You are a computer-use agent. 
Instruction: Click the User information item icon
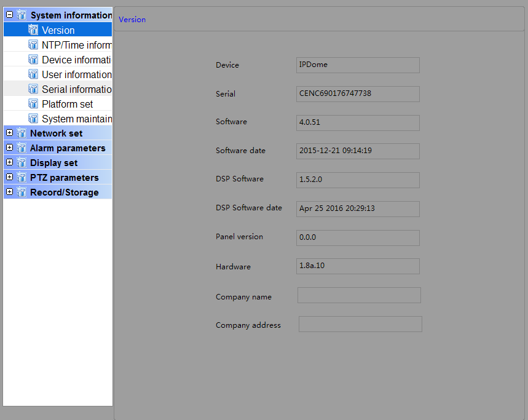(33, 74)
